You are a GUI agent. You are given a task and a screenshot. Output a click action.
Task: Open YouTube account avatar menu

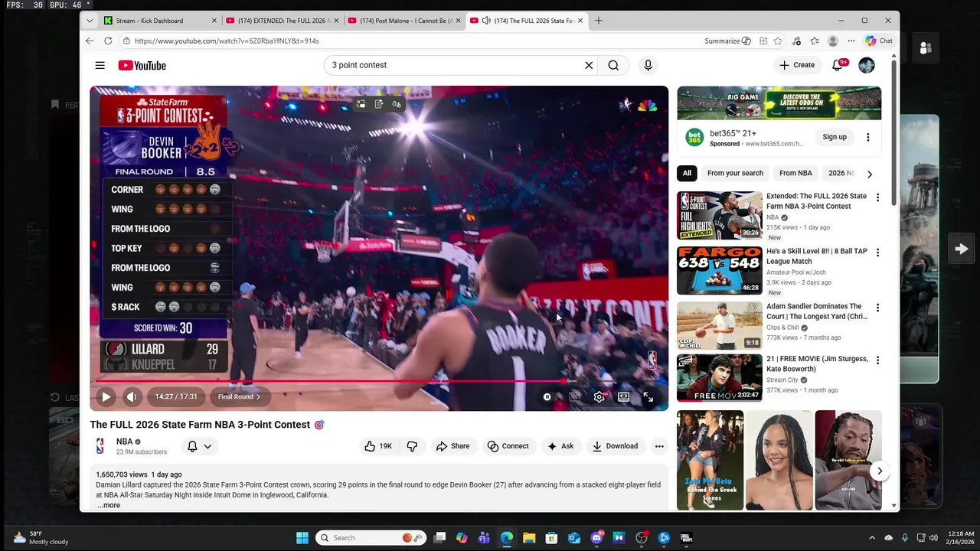click(867, 65)
